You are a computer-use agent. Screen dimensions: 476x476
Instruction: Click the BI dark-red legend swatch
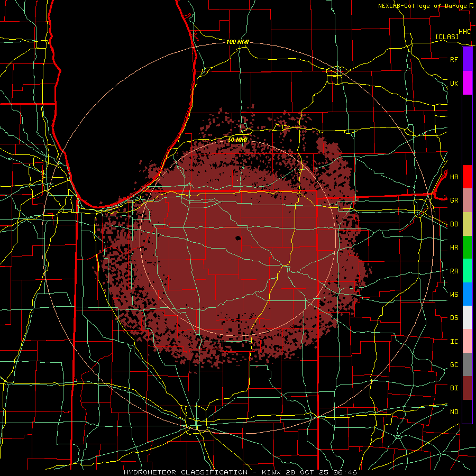(467, 388)
